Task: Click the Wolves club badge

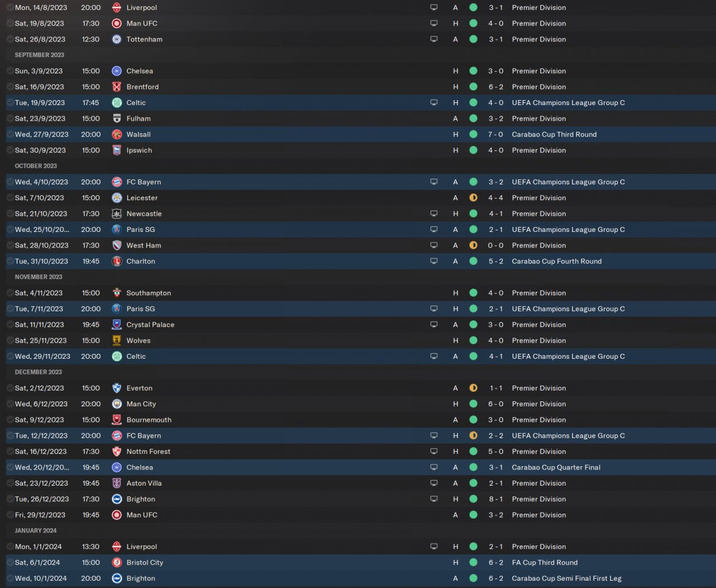Action: (117, 341)
